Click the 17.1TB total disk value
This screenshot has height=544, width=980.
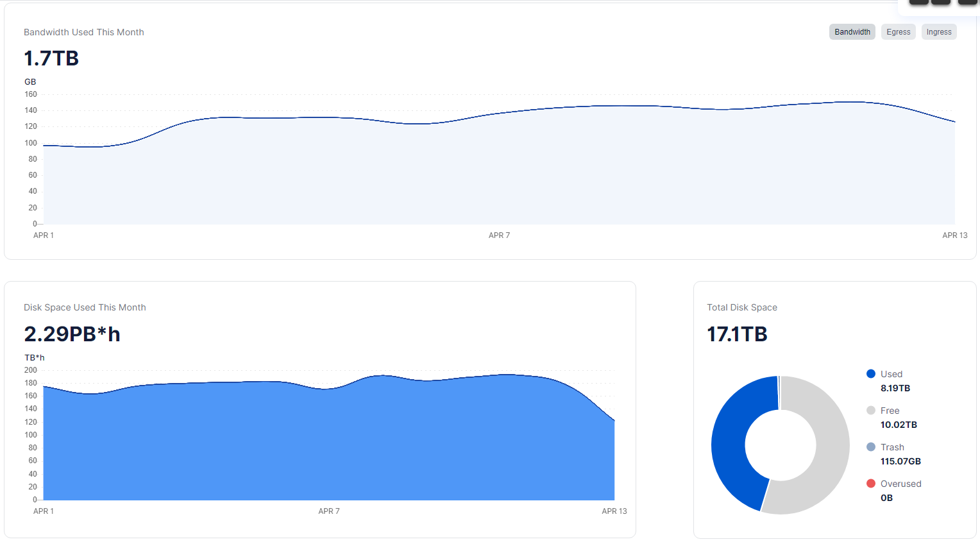click(x=737, y=334)
